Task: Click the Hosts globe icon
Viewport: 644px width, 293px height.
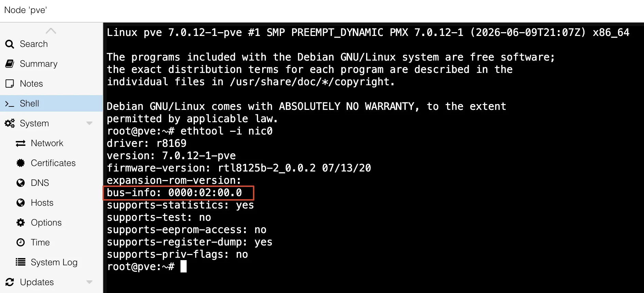Action: click(21, 203)
